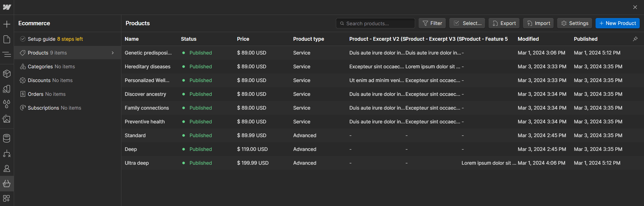Pin the products table columns
The image size is (644, 206).
pos(635,39)
